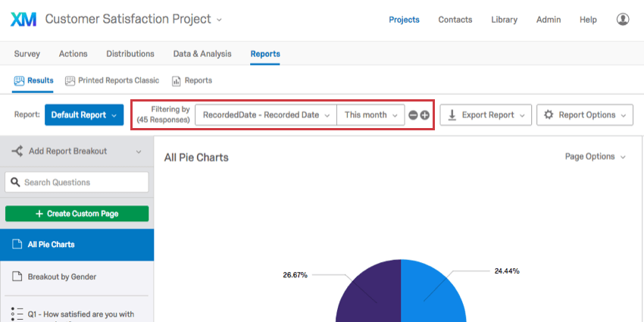Image resolution: width=644 pixels, height=322 pixels.
Task: Add a filter with the plus icon
Action: [x=425, y=115]
